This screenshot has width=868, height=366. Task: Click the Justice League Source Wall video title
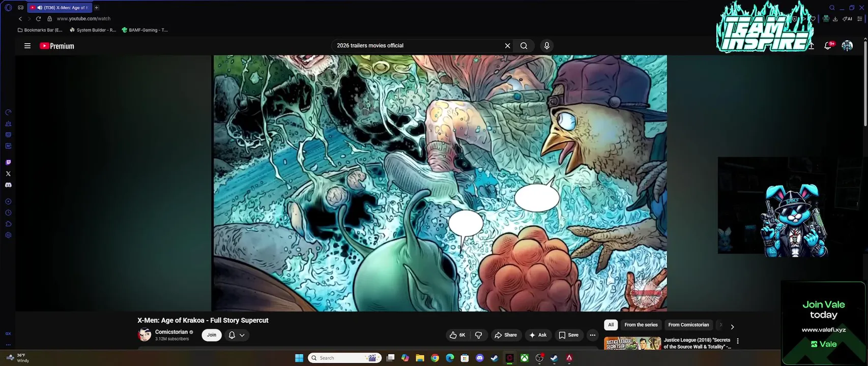(x=697, y=343)
